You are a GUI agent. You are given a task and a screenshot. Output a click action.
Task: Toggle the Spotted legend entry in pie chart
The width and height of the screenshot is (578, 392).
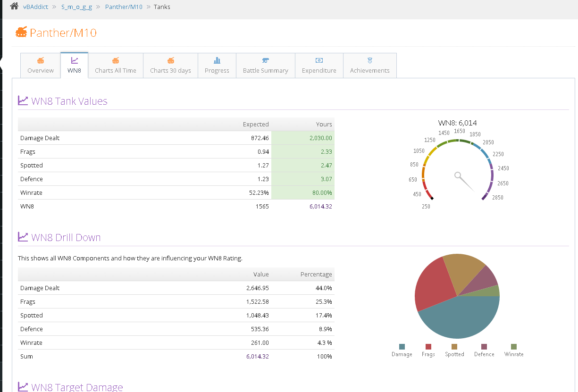[454, 350]
